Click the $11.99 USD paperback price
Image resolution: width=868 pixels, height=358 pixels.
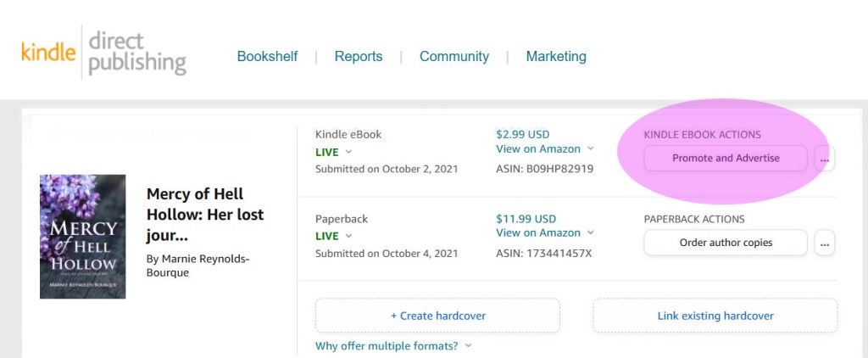pos(526,218)
